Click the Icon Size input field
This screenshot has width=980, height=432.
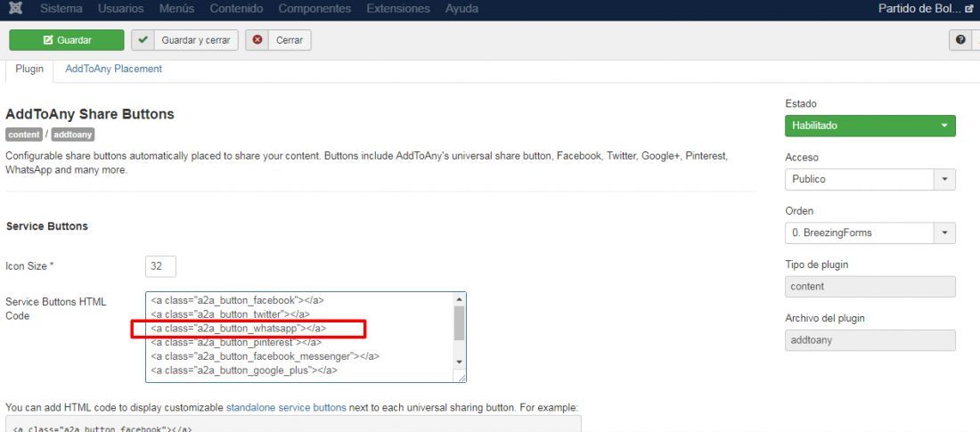coord(160,266)
